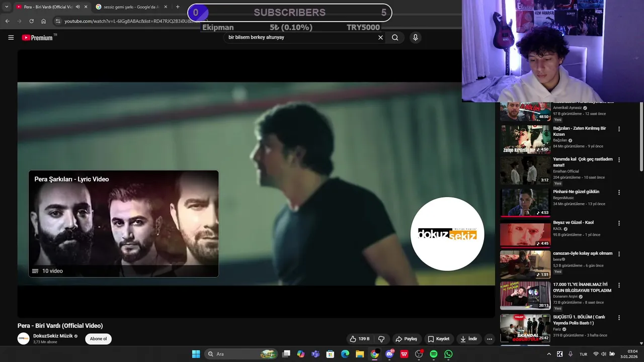Screen dimensions: 644x362
Task: Show hidden tray icons chevron
Action: click(x=549, y=354)
